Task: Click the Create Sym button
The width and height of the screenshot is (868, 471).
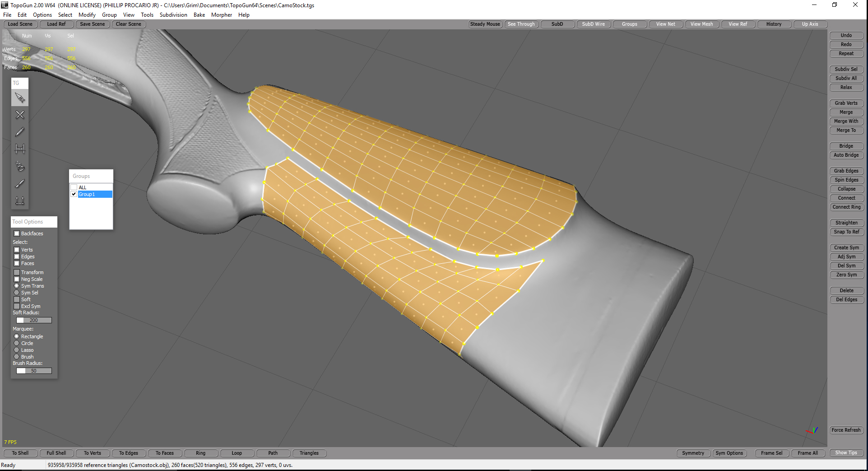Action: point(846,247)
